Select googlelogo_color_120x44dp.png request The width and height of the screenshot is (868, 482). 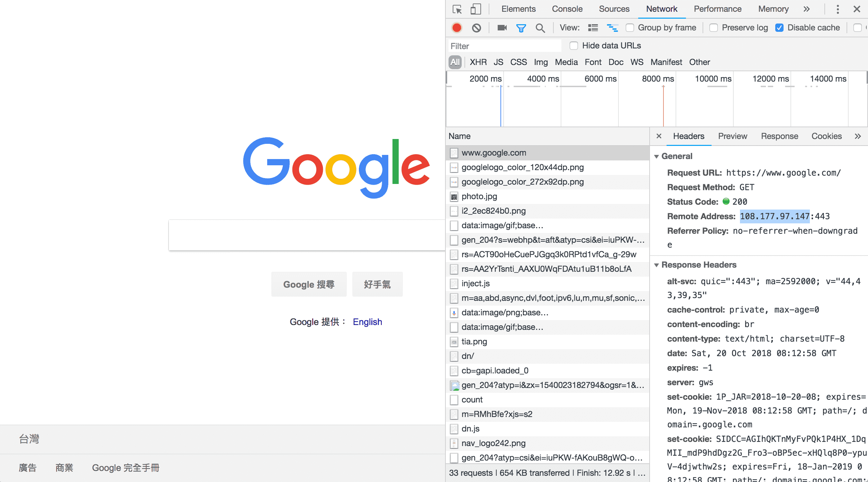click(548, 167)
